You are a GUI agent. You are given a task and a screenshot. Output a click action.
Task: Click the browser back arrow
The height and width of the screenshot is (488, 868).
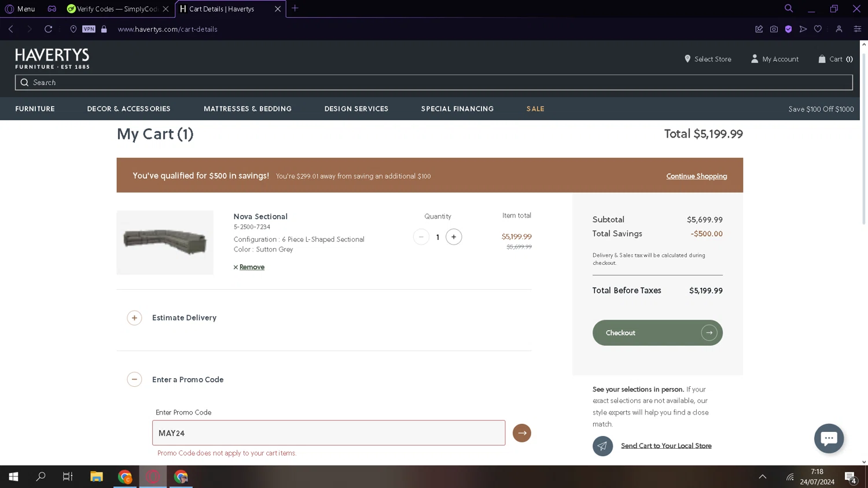click(x=11, y=29)
